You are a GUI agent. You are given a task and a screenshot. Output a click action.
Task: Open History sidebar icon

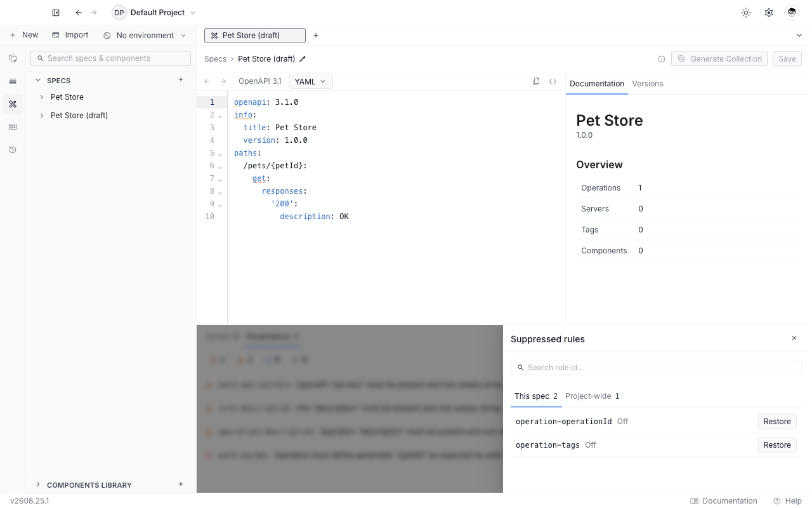[13, 150]
